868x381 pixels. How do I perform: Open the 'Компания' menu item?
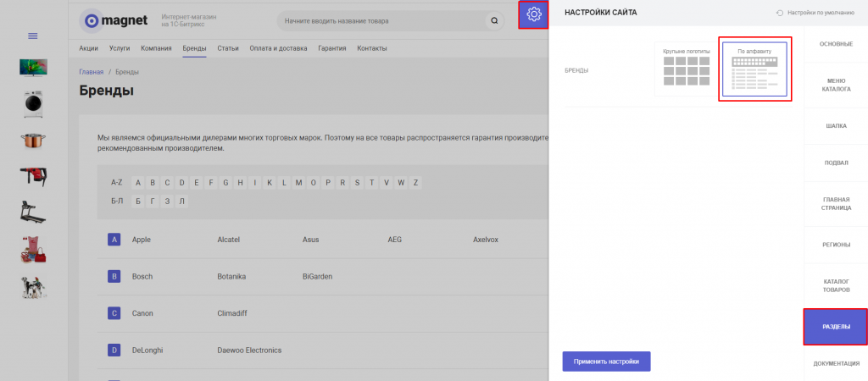(x=156, y=48)
